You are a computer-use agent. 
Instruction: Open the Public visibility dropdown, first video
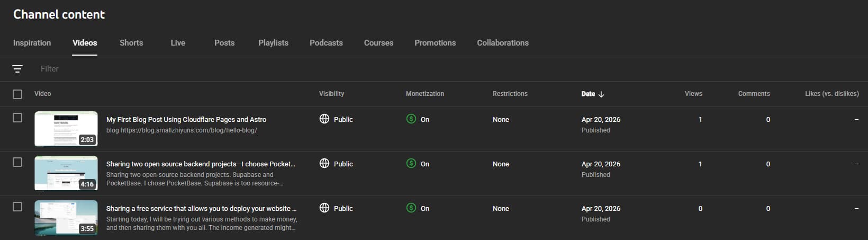pyautogui.click(x=343, y=120)
